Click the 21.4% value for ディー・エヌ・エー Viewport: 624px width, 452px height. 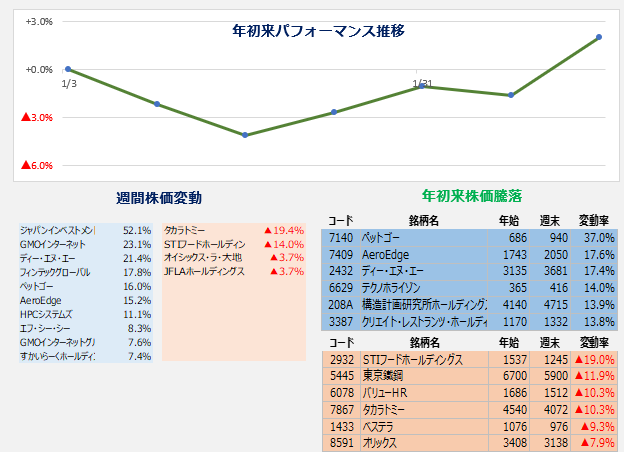(x=137, y=258)
